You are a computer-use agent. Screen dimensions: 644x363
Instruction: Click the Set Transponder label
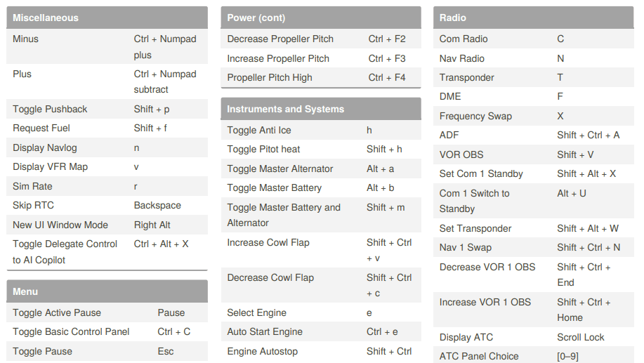coord(475,228)
